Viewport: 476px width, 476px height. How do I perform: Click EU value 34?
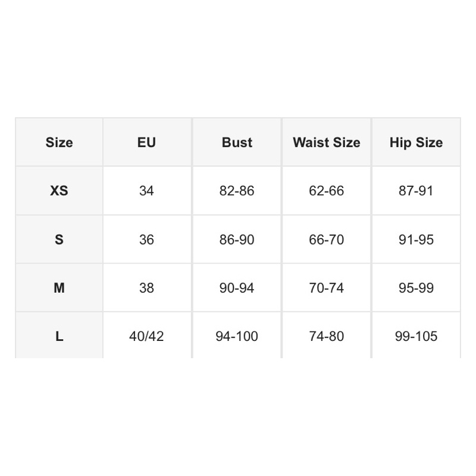(146, 190)
